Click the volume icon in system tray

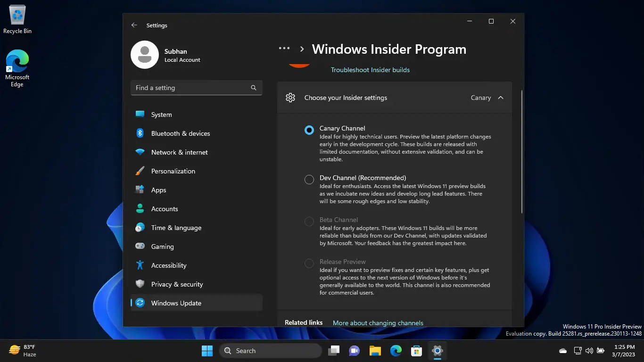(x=589, y=351)
